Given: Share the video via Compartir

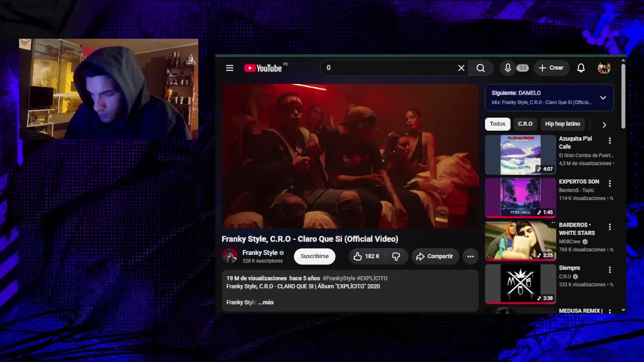Looking at the screenshot, I should [x=435, y=256].
